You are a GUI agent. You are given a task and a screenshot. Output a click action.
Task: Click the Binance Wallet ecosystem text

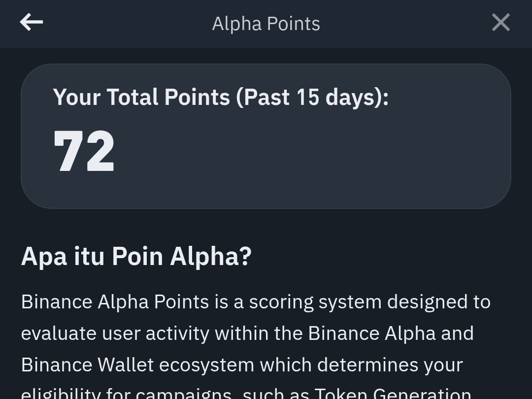(x=138, y=365)
